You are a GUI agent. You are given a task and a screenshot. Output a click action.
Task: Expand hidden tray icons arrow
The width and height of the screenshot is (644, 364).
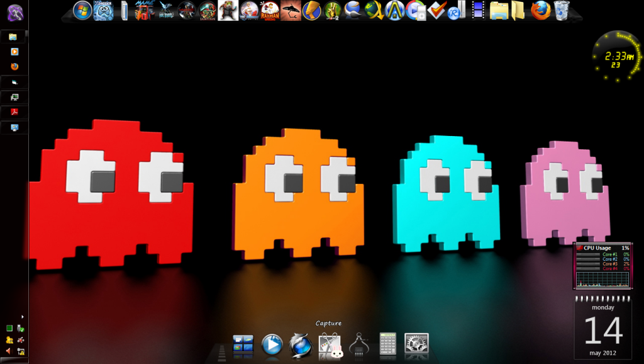pyautogui.click(x=22, y=317)
